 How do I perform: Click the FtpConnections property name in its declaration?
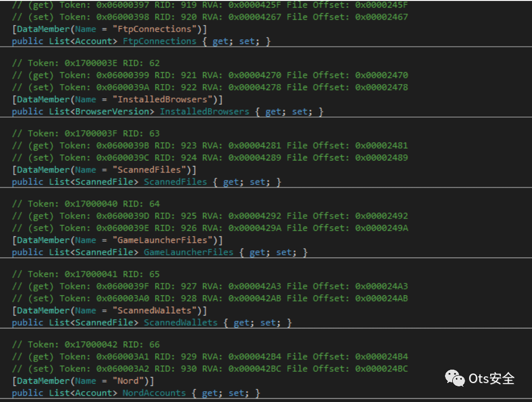[x=159, y=41]
